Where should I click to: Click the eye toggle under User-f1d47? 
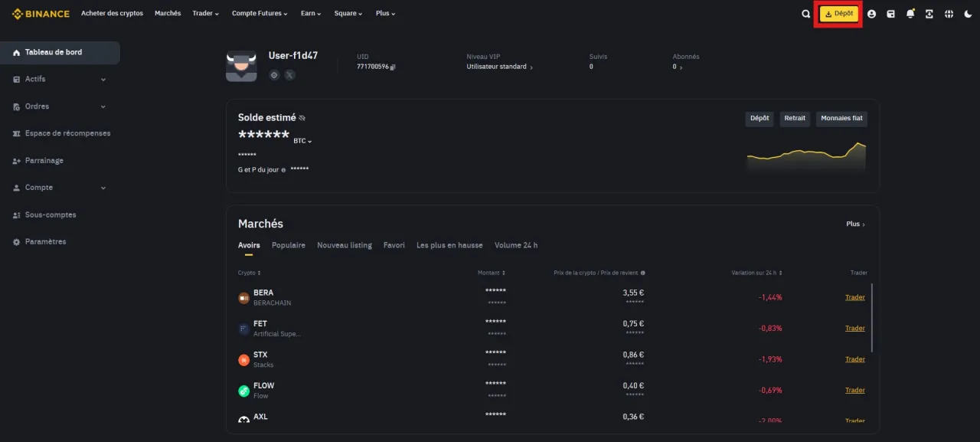click(274, 75)
